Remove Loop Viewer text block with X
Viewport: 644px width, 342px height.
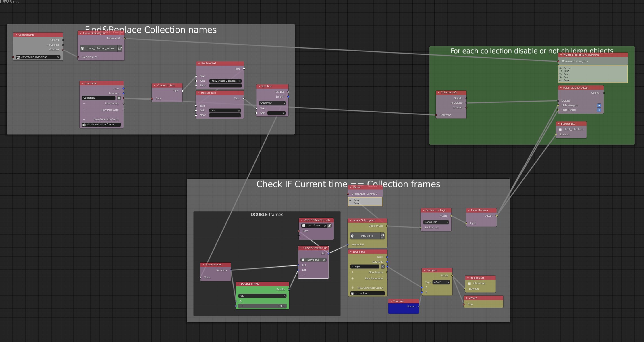[x=325, y=226]
